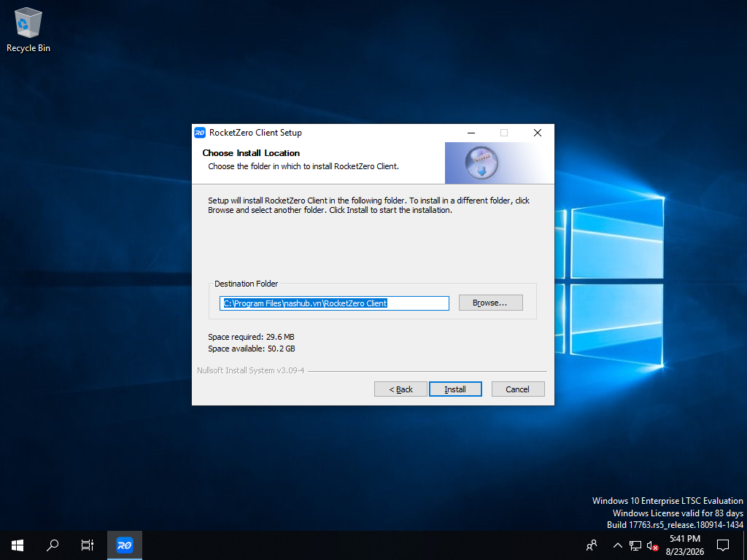Click the 'Destination Folder' group label
747x560 pixels.
[x=247, y=284]
